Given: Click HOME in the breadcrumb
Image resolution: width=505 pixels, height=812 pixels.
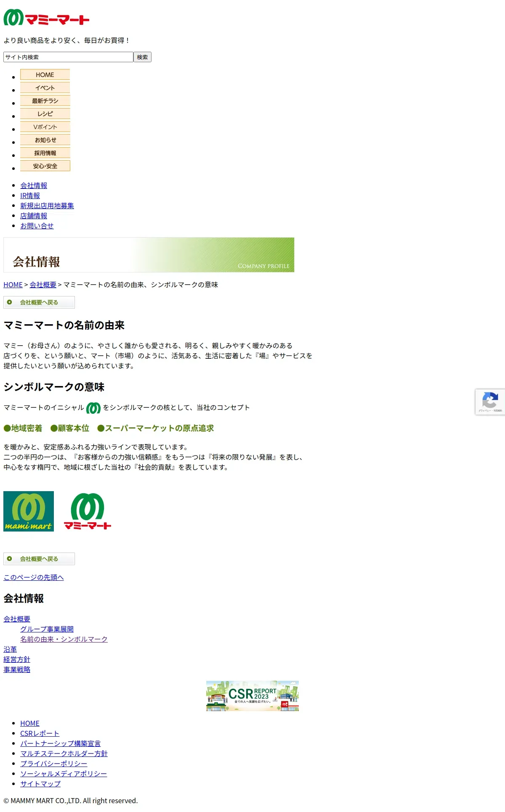Looking at the screenshot, I should pyautogui.click(x=13, y=285).
